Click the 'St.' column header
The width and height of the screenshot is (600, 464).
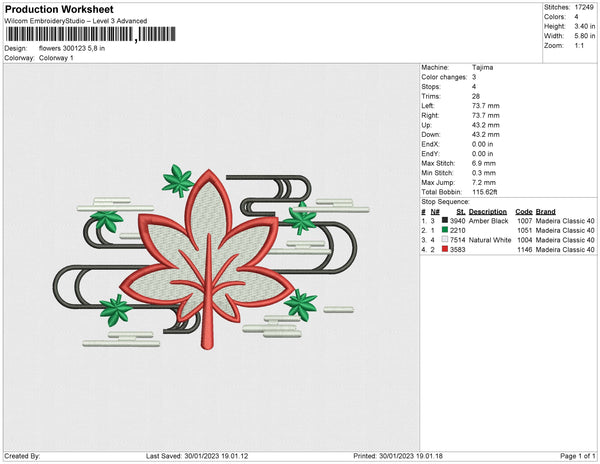coord(461,212)
